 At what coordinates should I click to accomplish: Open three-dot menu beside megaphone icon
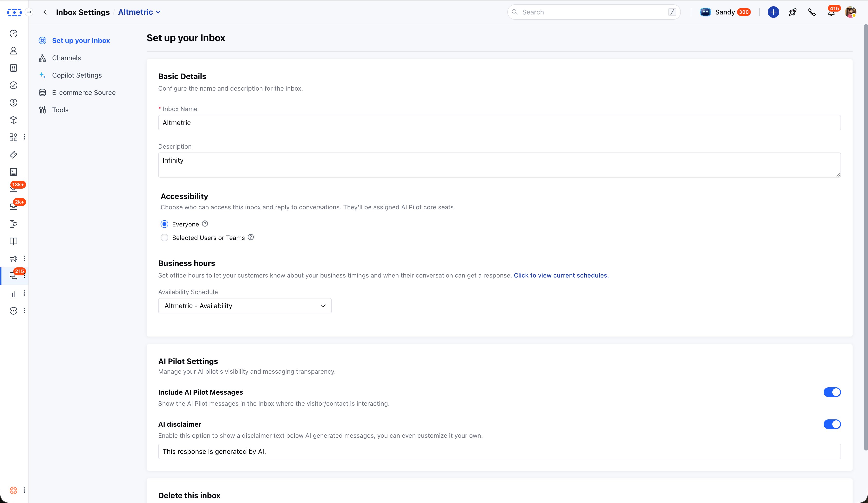coord(24,258)
